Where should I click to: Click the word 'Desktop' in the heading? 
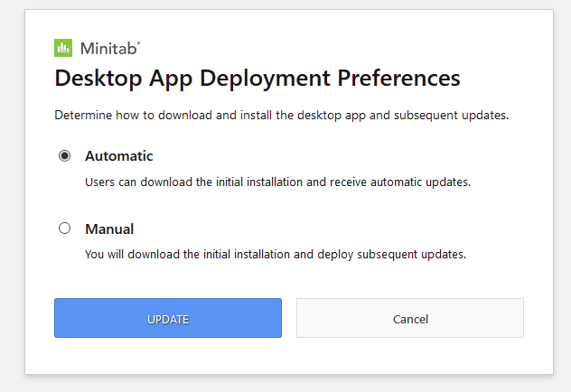coord(98,79)
